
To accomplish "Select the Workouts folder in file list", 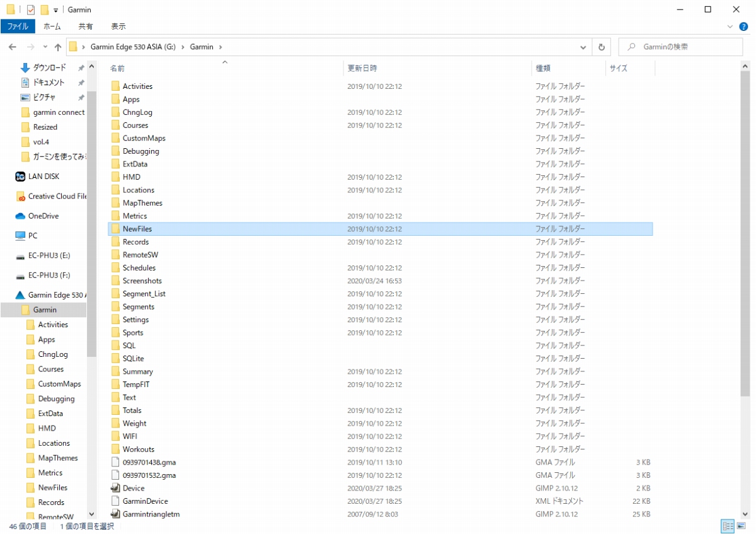I will pos(138,450).
